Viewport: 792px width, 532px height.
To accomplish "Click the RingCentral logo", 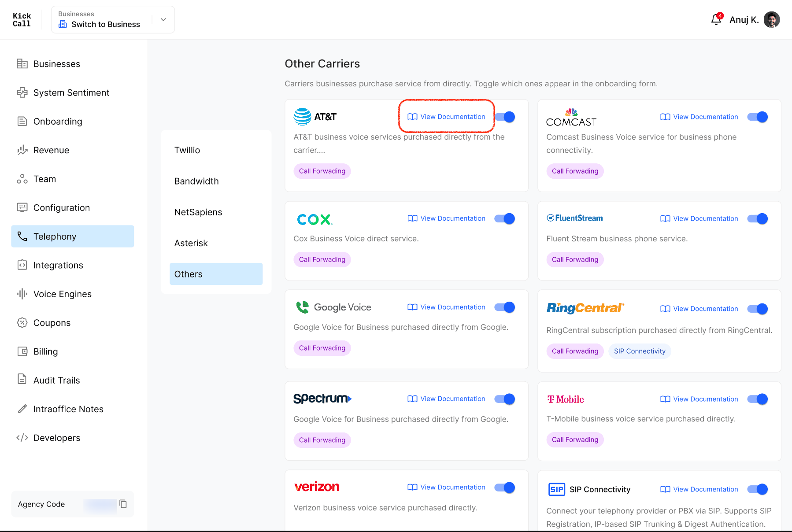I will pos(585,308).
